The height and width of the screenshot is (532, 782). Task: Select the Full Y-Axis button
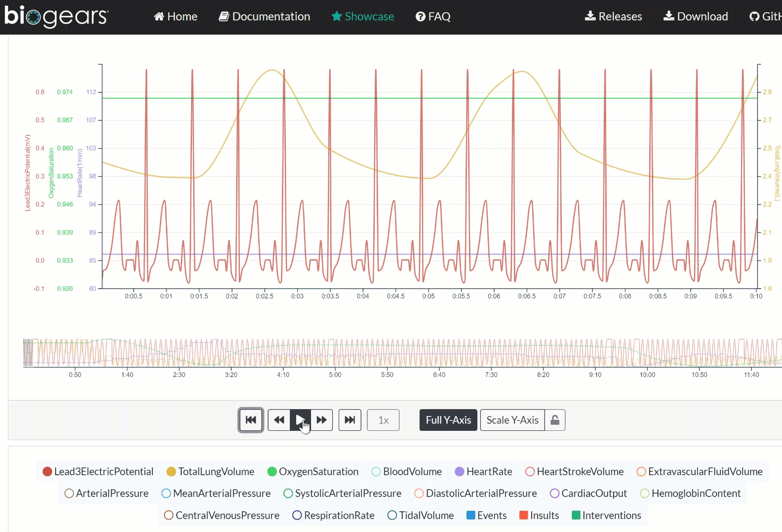click(x=448, y=420)
